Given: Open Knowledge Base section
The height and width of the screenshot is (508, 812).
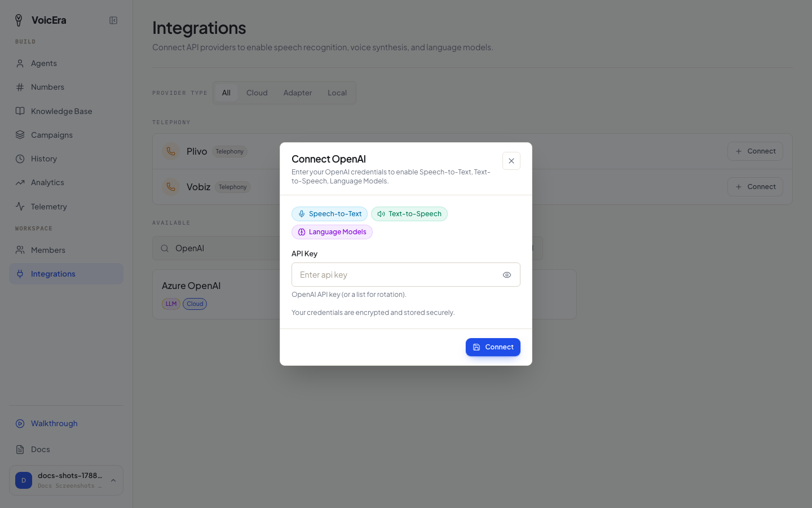Looking at the screenshot, I should [66, 111].
